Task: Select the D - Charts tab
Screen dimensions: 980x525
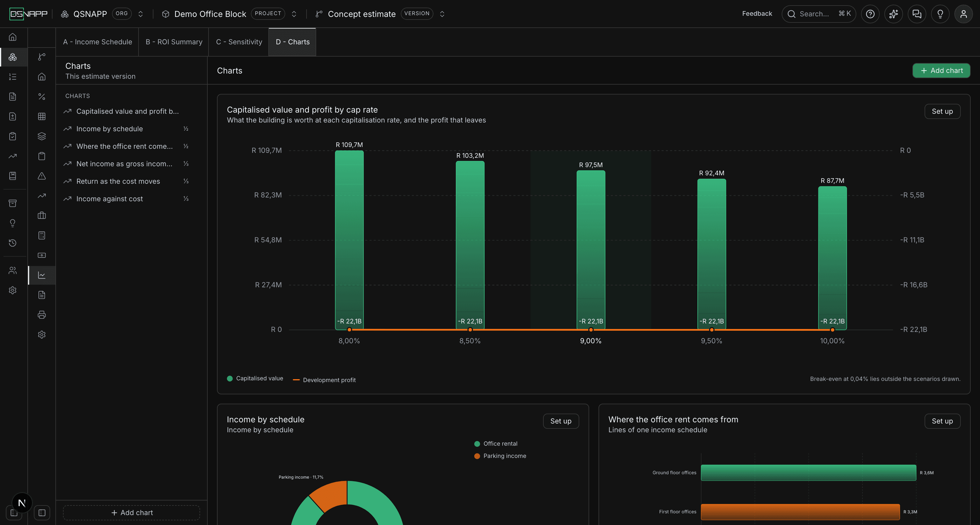Action: click(x=293, y=42)
